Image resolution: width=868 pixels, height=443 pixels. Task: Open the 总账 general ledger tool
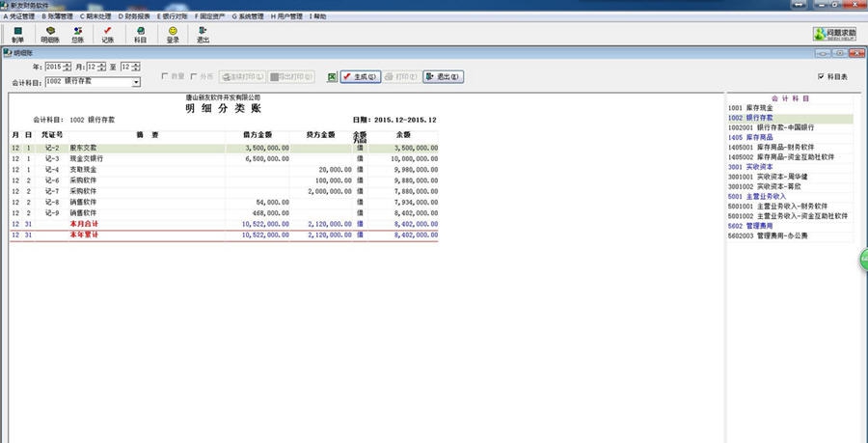click(x=77, y=35)
